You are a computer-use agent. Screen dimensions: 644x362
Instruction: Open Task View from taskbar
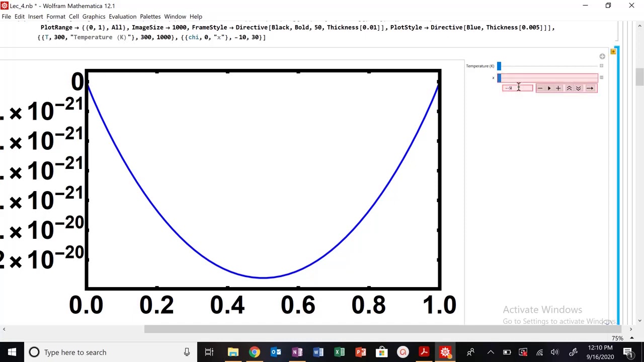pyautogui.click(x=209, y=352)
